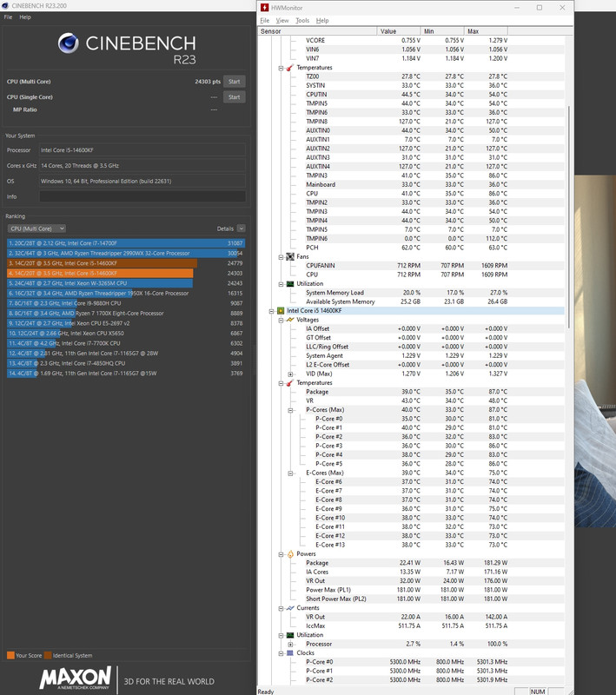Select ranking entry Ryzen 7 1700X
Image resolution: width=616 pixels, height=695 pixels.
pos(126,314)
